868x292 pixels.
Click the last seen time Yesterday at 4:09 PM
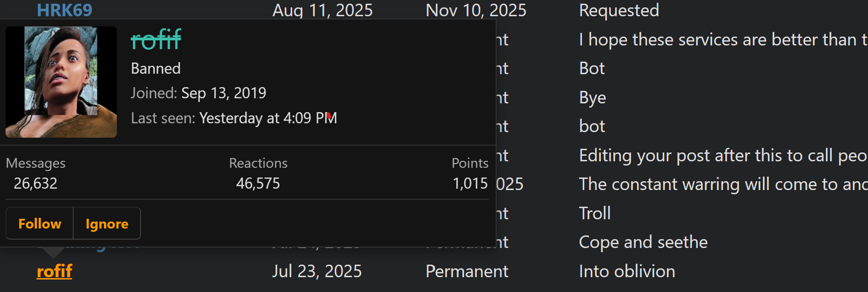coord(268,118)
